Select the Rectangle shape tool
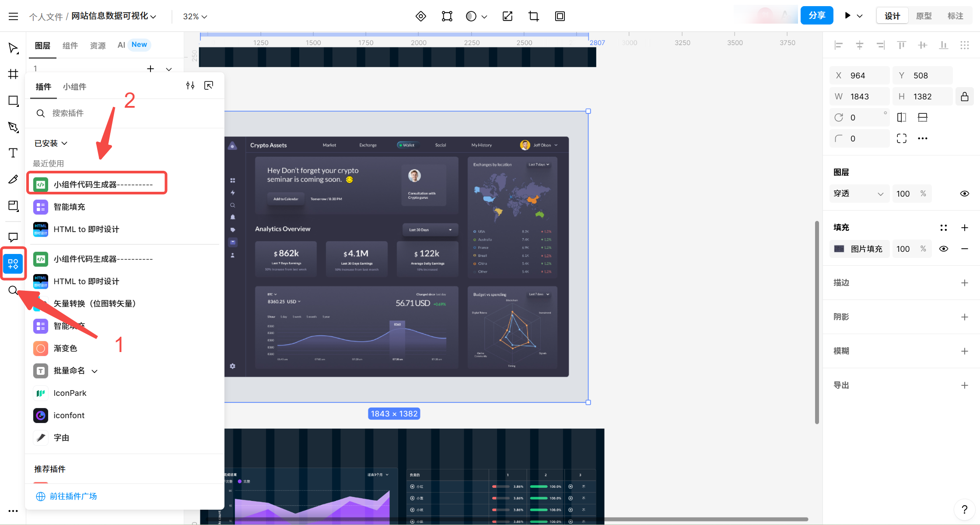The image size is (980, 525). [x=13, y=101]
